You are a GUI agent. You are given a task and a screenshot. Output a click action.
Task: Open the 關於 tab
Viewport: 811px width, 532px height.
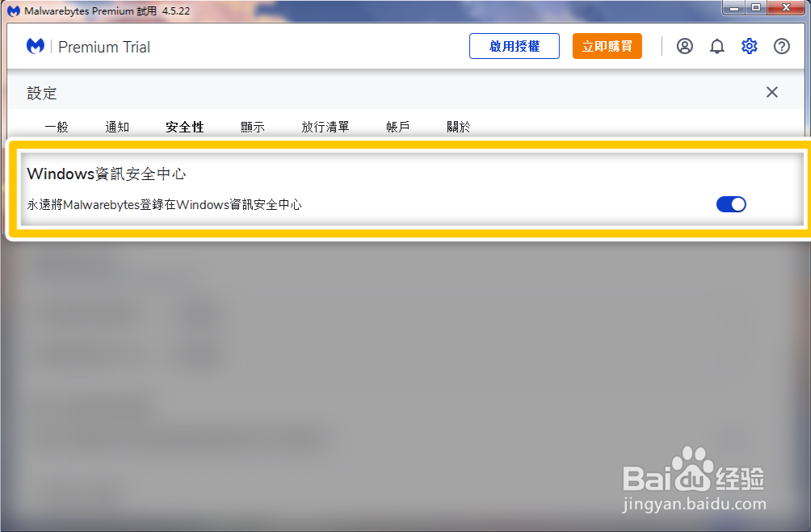pyautogui.click(x=458, y=127)
